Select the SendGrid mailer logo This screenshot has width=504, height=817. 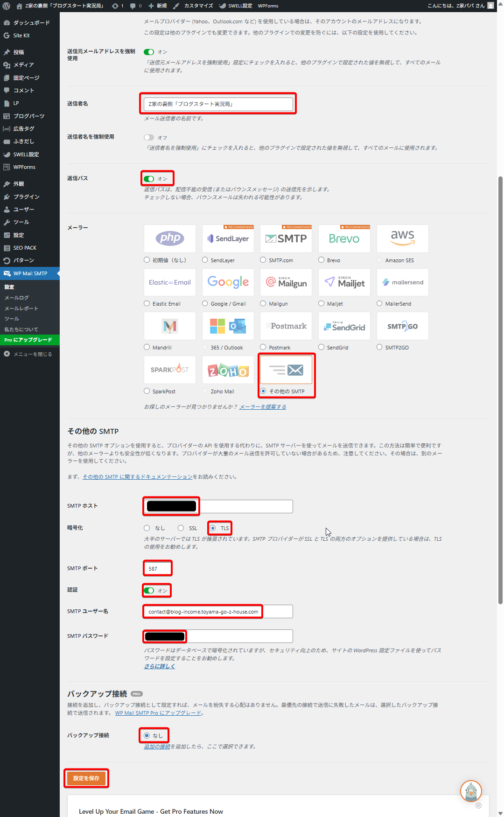point(344,326)
